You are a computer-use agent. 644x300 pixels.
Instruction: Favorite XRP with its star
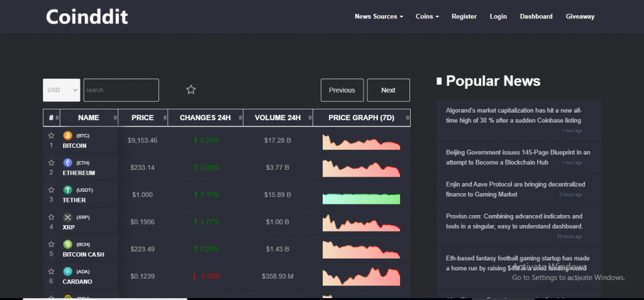coord(52,217)
